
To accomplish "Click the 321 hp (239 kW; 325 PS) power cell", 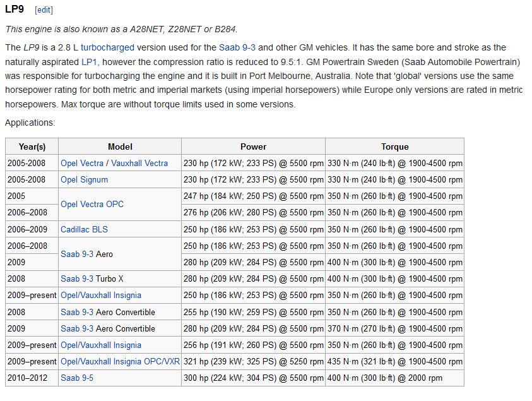I will [x=254, y=362].
